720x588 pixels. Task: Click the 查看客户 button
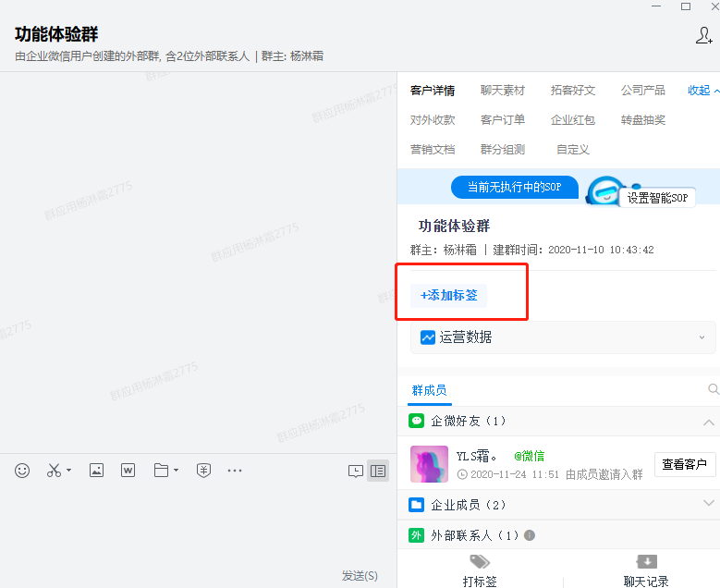tap(684, 464)
